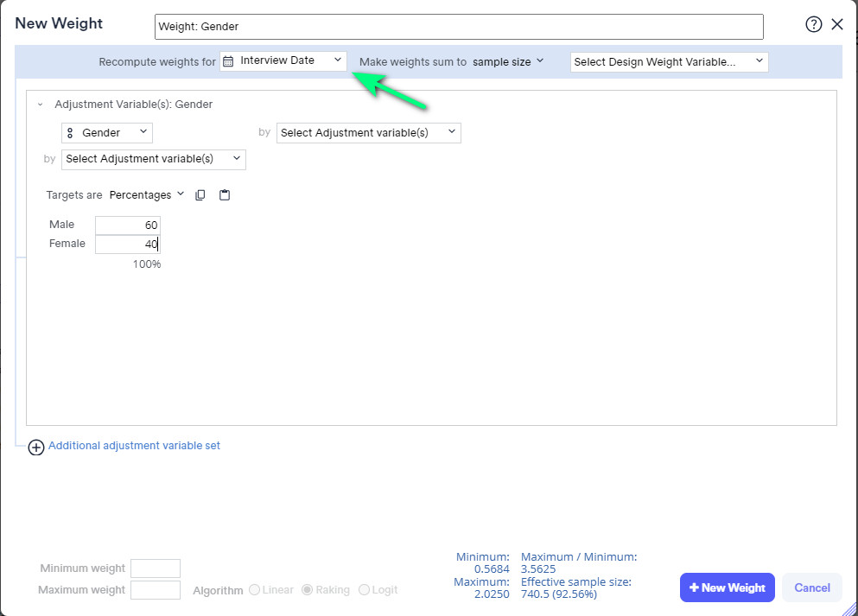Click the Minimum 0.5684 value
Viewport: 858px width, 616px height.
[492, 569]
